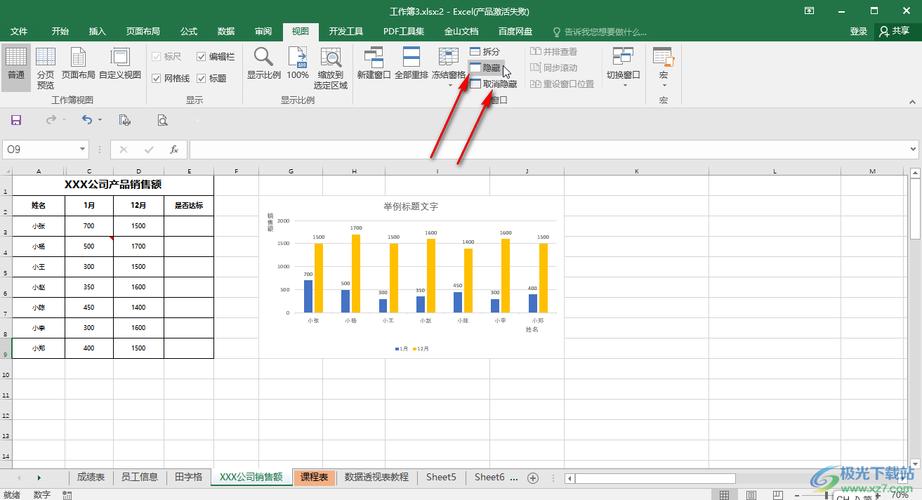922x500 pixels.
Task: Zoom to selection (缩放到选定区域)
Action: pos(330,68)
